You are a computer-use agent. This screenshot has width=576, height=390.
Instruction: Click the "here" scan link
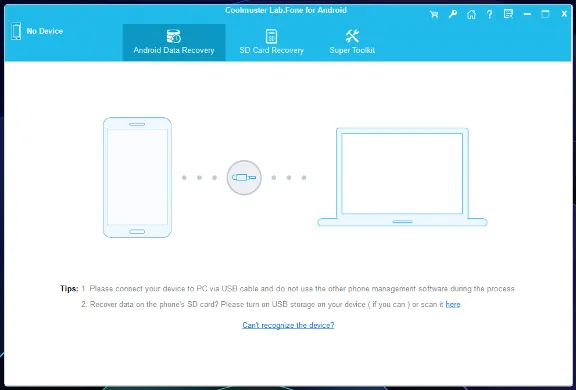point(453,304)
